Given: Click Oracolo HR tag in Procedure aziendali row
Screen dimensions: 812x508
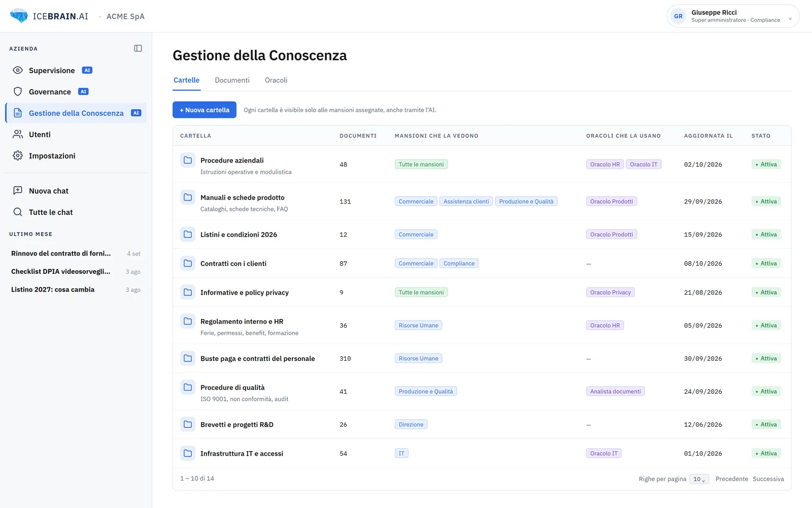Looking at the screenshot, I should (605, 164).
